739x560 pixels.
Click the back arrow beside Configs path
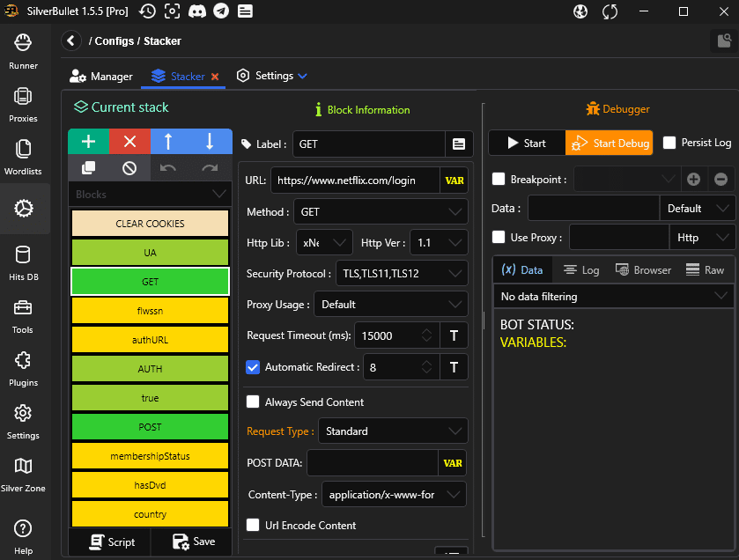point(71,41)
